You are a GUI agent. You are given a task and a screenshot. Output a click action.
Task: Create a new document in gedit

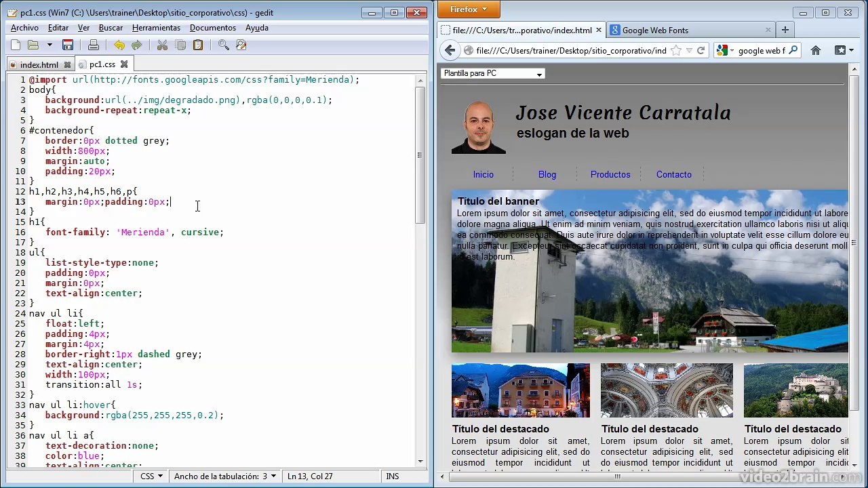point(16,45)
